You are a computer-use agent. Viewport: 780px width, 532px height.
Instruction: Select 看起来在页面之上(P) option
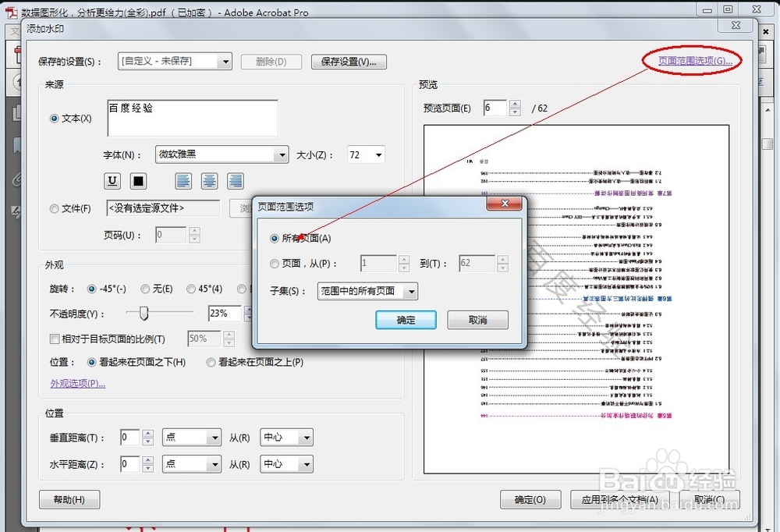(x=211, y=362)
